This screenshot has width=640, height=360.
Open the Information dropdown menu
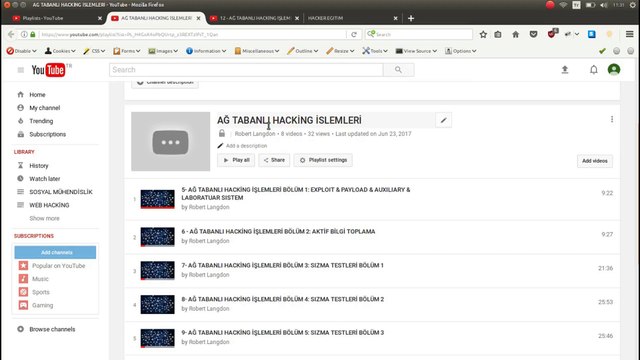click(206, 51)
